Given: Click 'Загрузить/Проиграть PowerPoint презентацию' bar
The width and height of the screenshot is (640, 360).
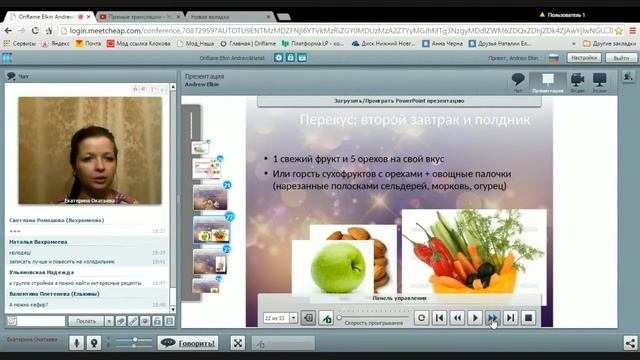Looking at the screenshot, I should (399, 101).
